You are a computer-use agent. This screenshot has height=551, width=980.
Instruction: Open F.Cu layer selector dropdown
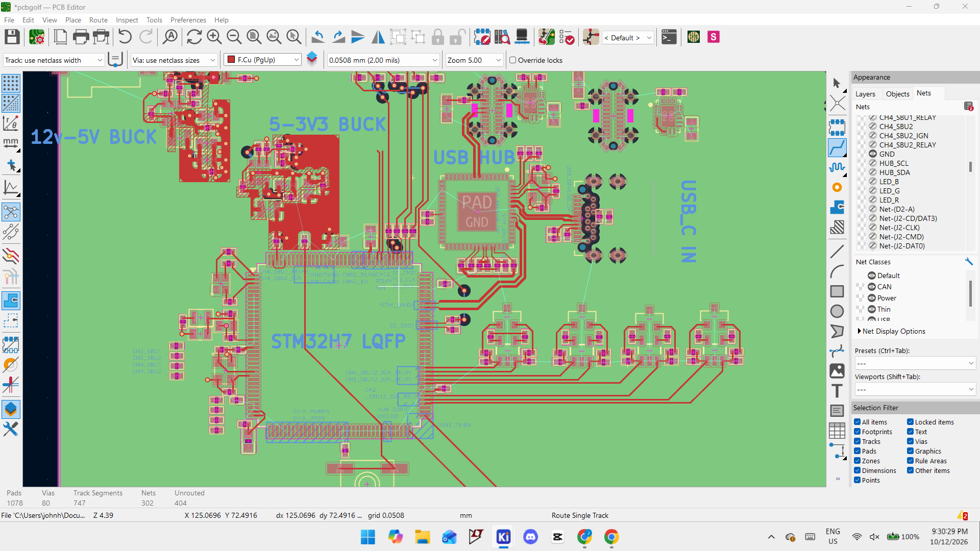click(x=263, y=60)
